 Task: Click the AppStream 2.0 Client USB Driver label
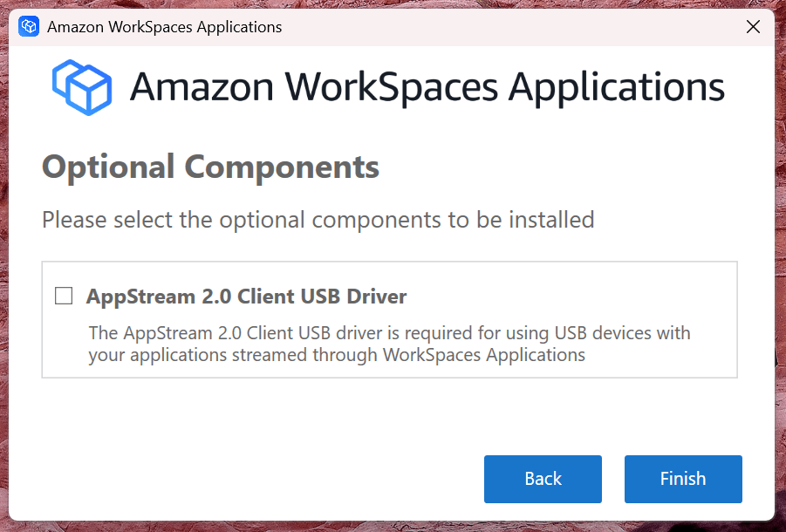[x=247, y=296]
